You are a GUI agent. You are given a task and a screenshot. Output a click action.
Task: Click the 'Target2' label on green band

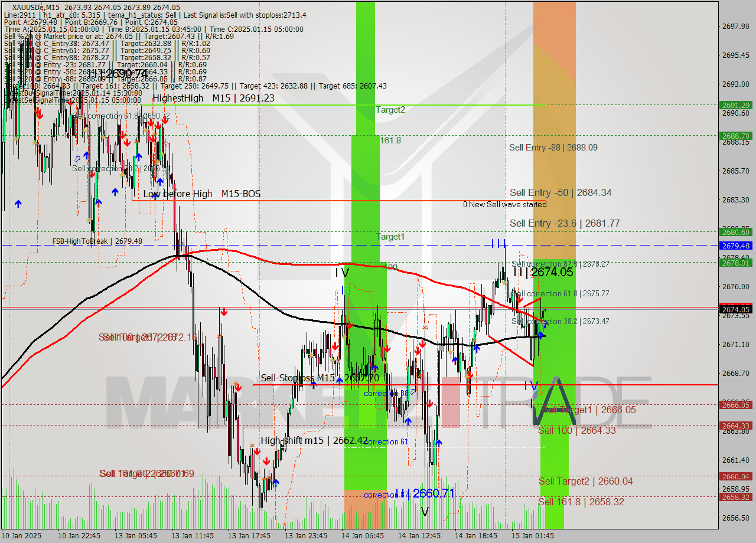[x=390, y=110]
